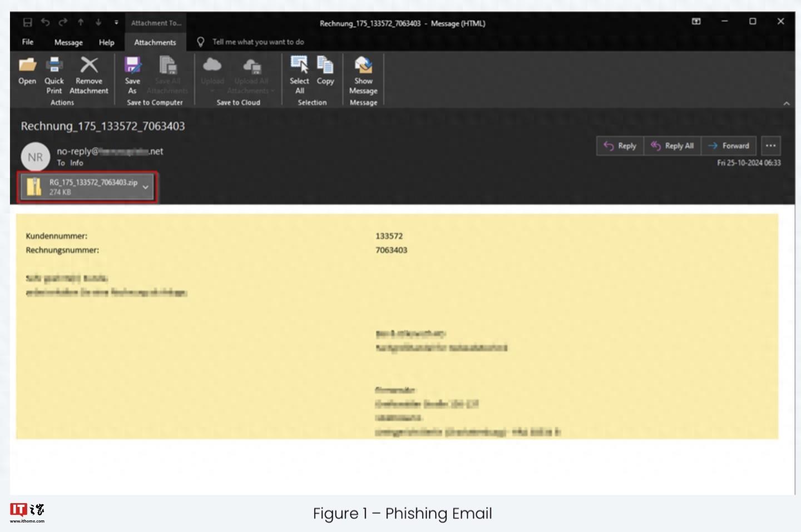The image size is (801, 532).
Task: Click Upload All Attachments
Action: click(251, 75)
